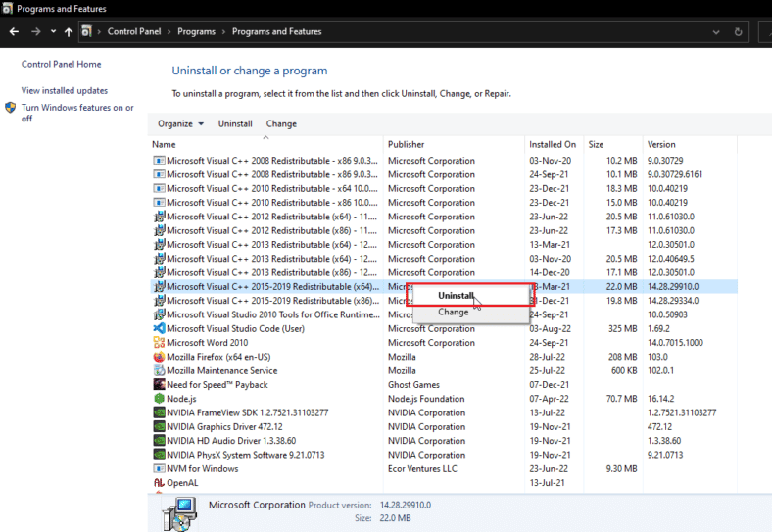Click the NVM for Windows icon
Screen dimensions: 772x532
(x=159, y=468)
